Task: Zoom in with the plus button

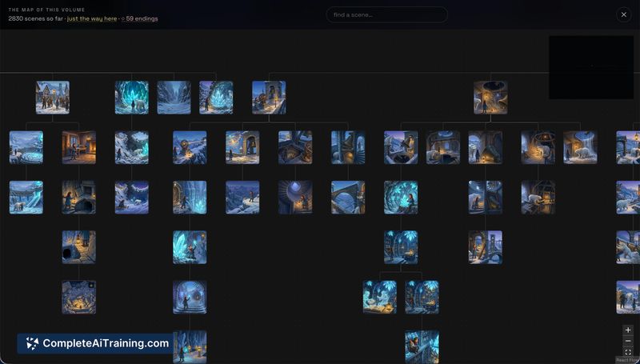Action: 628,330
